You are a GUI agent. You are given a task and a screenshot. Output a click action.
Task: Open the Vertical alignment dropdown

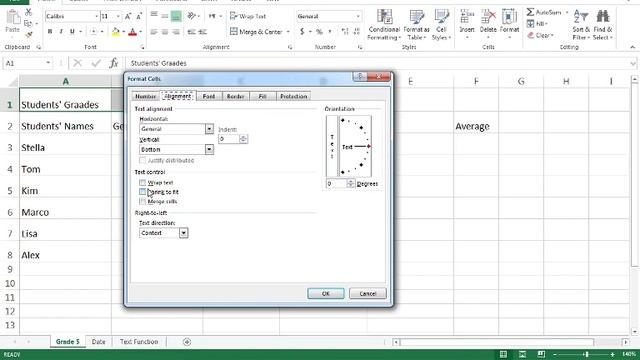[209, 149]
